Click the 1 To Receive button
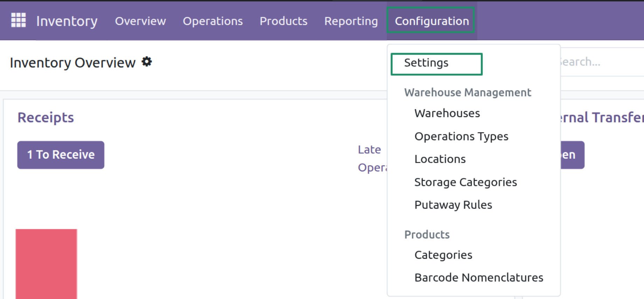Image resolution: width=644 pixels, height=299 pixels. coord(61,155)
